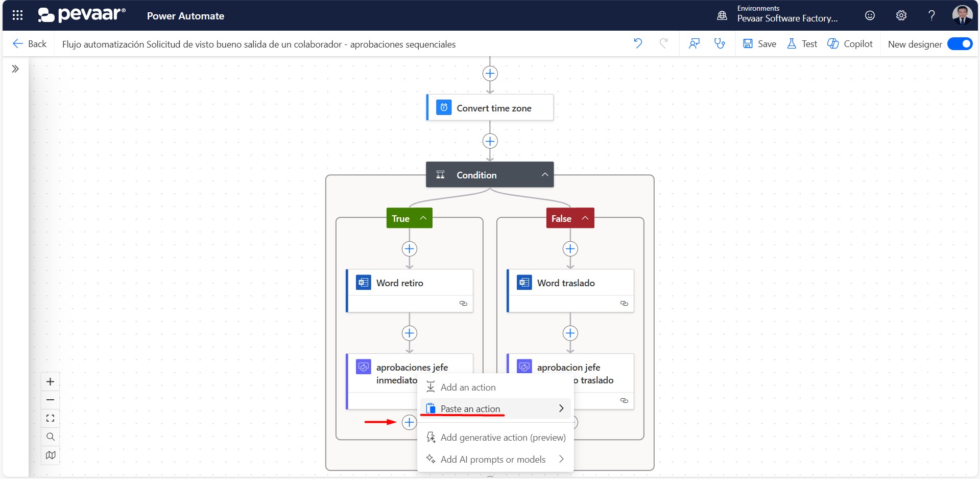Click the plus below aprobaciones jefe inmediato
The image size is (980, 479).
point(409,422)
